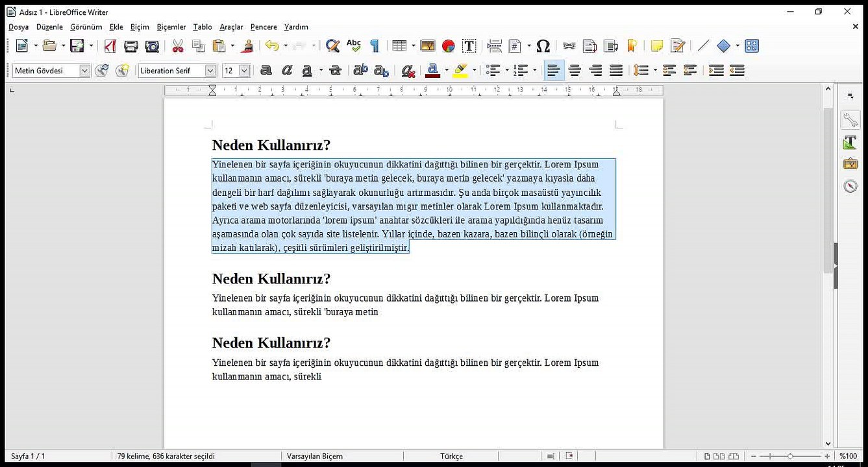Toggle bold formatting
The height and width of the screenshot is (467, 868).
tap(266, 70)
